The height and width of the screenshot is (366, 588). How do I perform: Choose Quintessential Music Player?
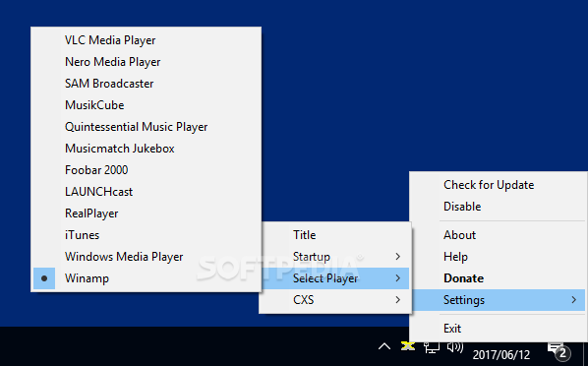click(x=146, y=127)
